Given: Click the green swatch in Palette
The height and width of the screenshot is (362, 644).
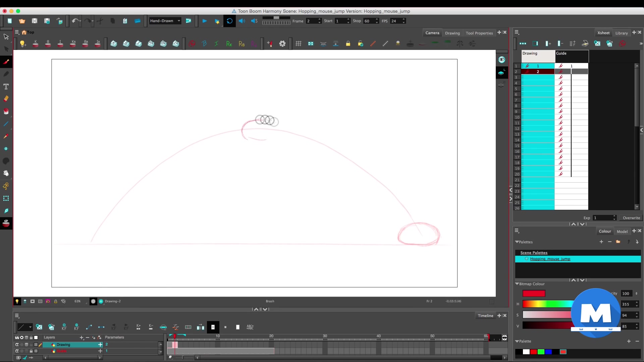Looking at the screenshot, I should [x=541, y=352].
